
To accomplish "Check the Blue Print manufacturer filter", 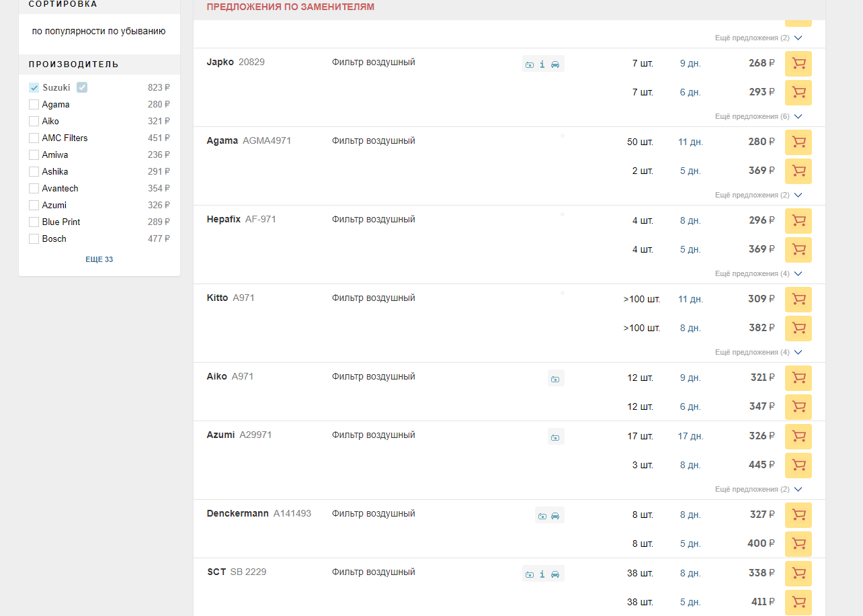I will (x=34, y=222).
